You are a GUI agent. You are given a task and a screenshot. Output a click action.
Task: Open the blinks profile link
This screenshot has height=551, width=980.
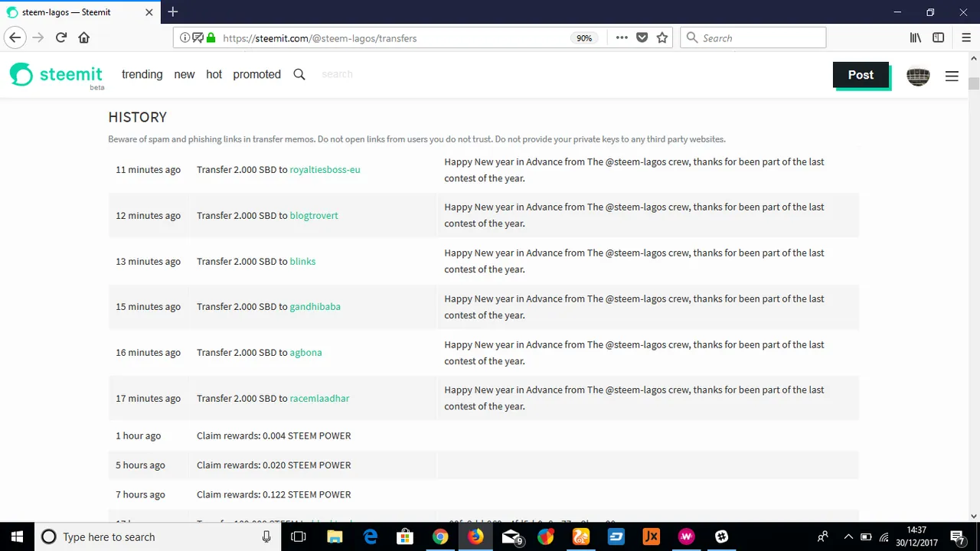pyautogui.click(x=302, y=262)
